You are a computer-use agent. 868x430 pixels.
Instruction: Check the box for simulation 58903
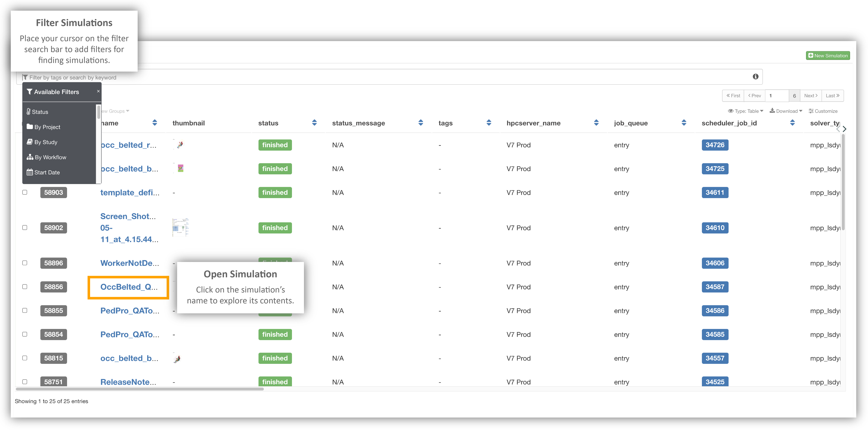tap(25, 192)
